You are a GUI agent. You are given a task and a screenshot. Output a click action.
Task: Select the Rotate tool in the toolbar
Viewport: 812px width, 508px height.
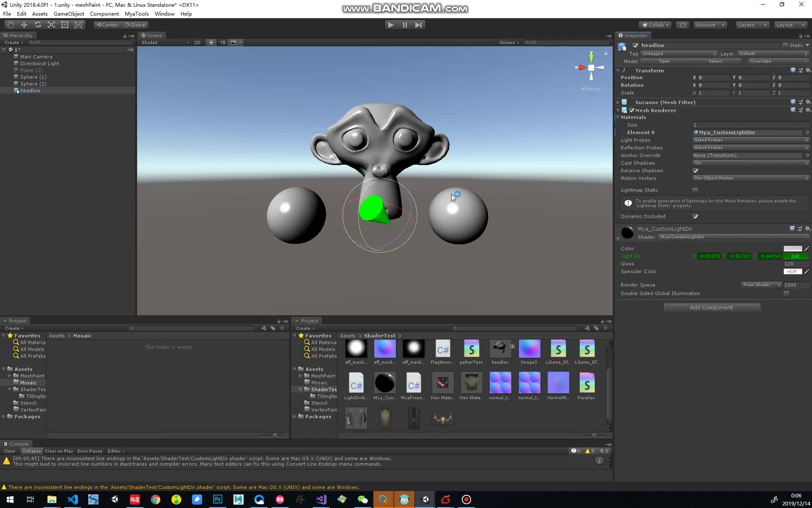point(38,25)
